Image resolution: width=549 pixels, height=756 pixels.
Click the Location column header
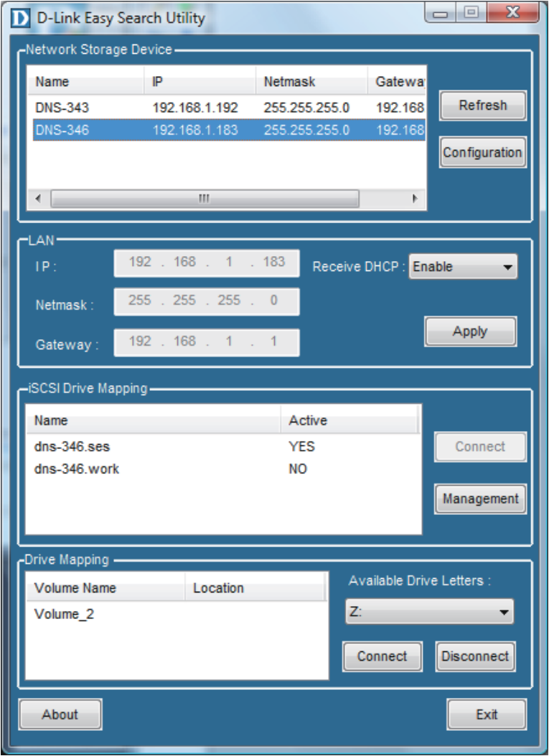click(255, 587)
